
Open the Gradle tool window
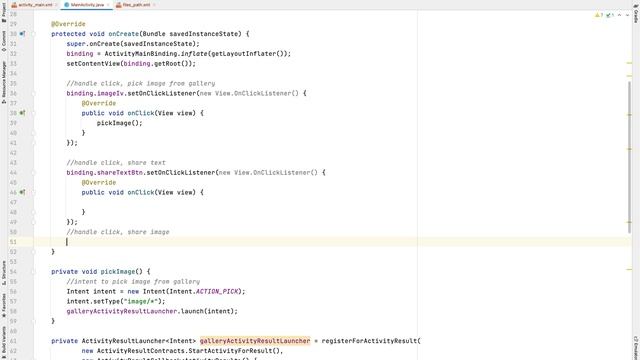click(x=636, y=14)
